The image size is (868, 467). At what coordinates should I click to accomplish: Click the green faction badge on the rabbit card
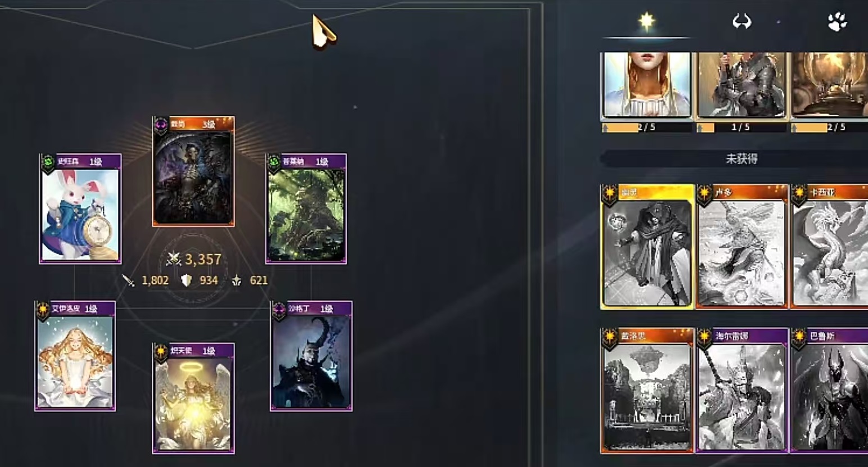pos(48,163)
